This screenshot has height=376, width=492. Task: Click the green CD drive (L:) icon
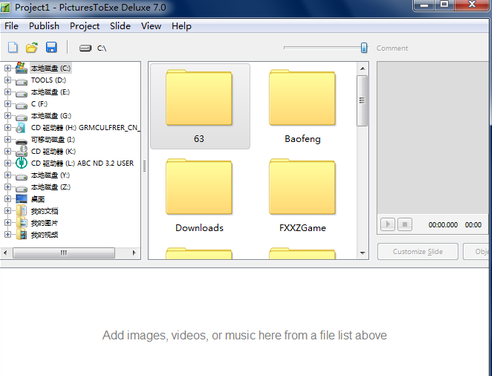[x=21, y=163]
